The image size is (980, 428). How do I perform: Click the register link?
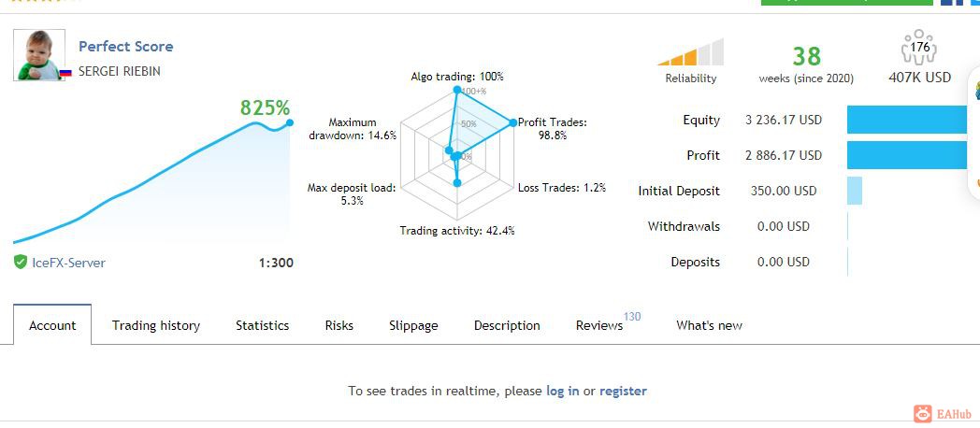tap(623, 392)
